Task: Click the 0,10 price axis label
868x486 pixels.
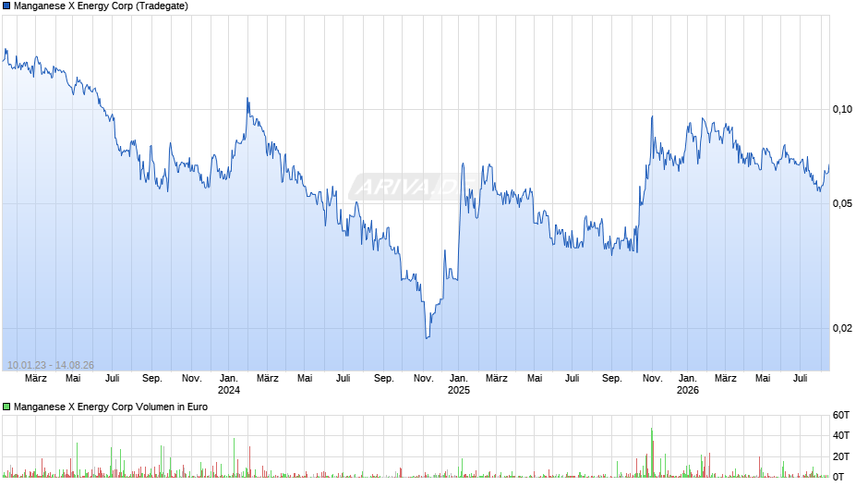Action: (842, 109)
